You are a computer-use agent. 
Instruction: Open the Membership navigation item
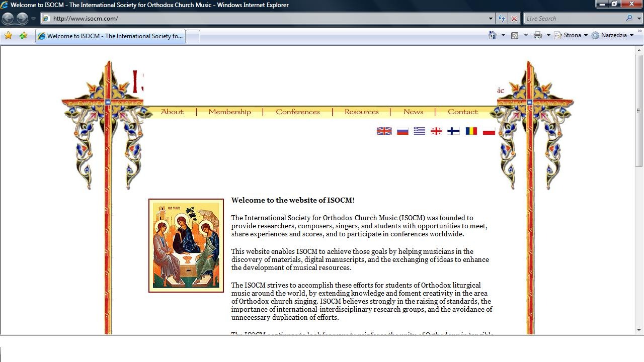(x=229, y=112)
